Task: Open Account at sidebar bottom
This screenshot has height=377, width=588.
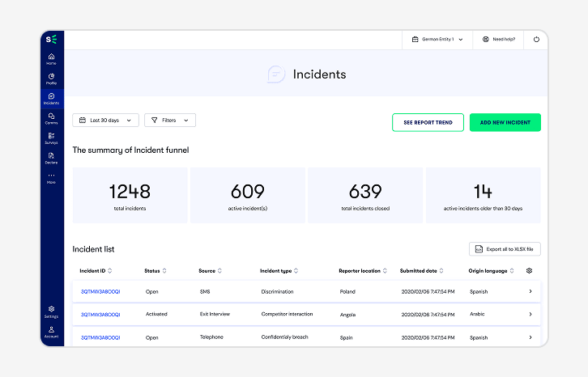Action: (51, 331)
